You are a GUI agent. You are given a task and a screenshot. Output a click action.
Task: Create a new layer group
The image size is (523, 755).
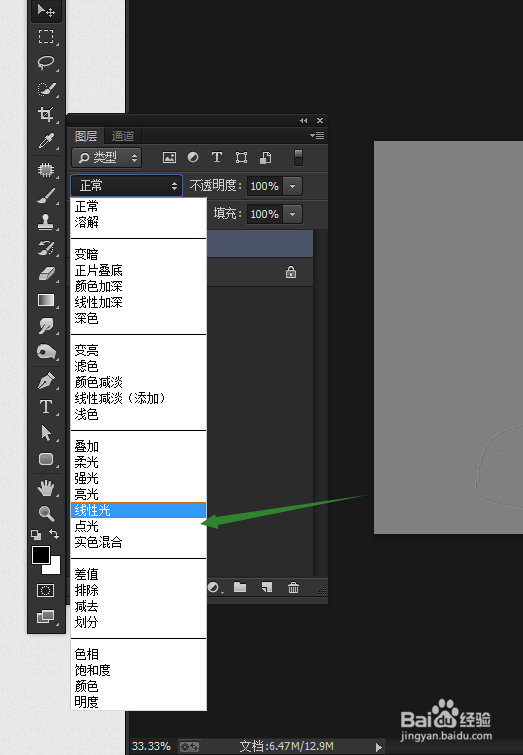click(x=240, y=587)
